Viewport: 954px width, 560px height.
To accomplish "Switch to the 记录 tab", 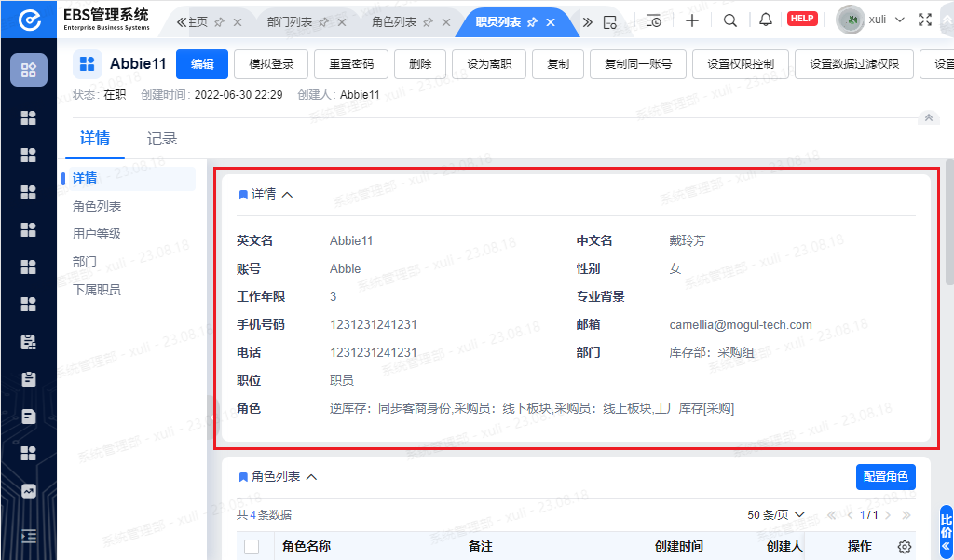I will 162,139.
